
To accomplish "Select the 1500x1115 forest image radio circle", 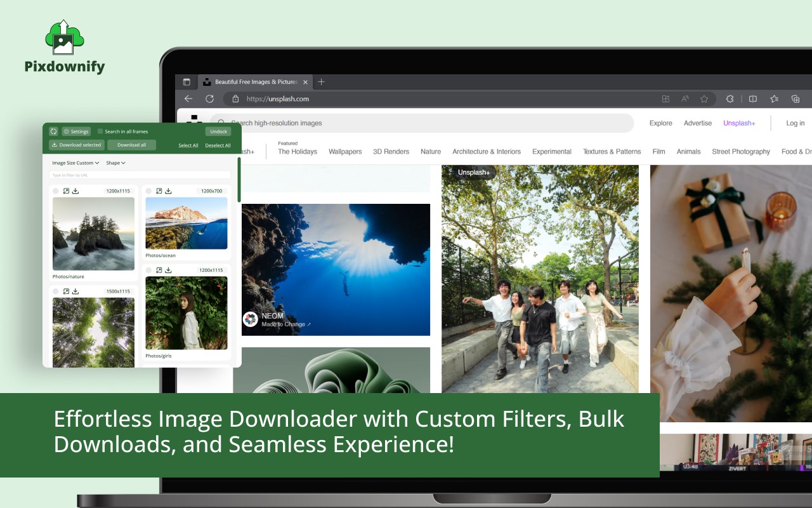I will point(56,291).
